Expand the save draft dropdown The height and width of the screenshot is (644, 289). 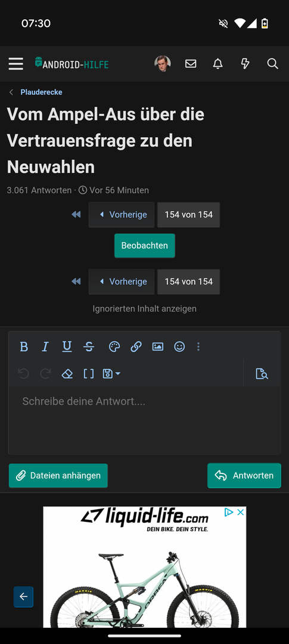click(x=111, y=373)
